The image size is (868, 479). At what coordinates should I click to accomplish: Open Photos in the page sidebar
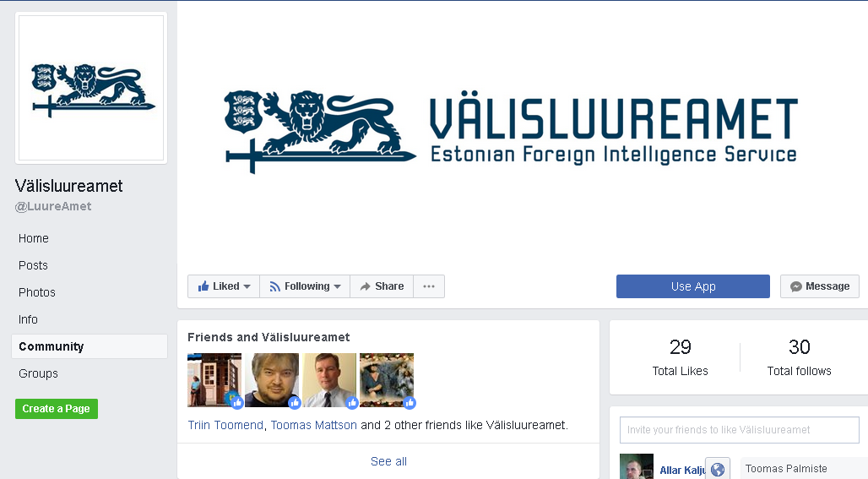click(x=37, y=292)
